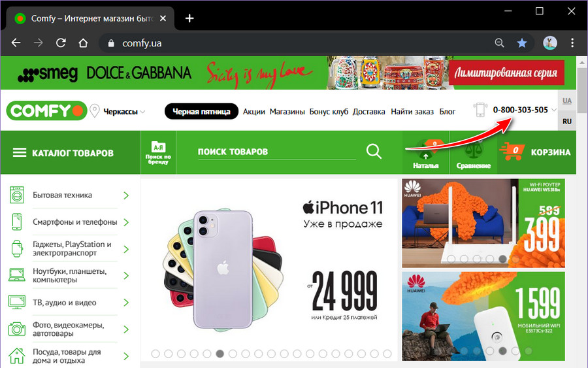The width and height of the screenshot is (588, 368).
Task: Switch the site language to UA
Action: [567, 101]
